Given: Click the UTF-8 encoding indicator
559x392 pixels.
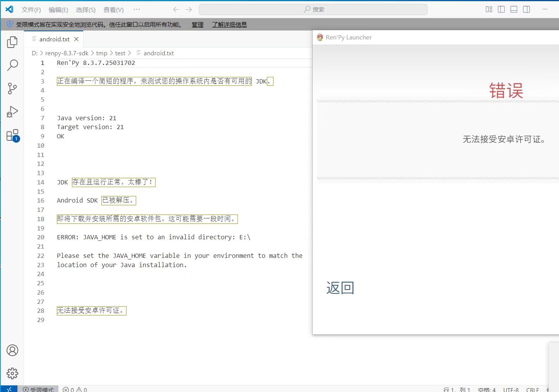Looking at the screenshot, I should [511, 389].
